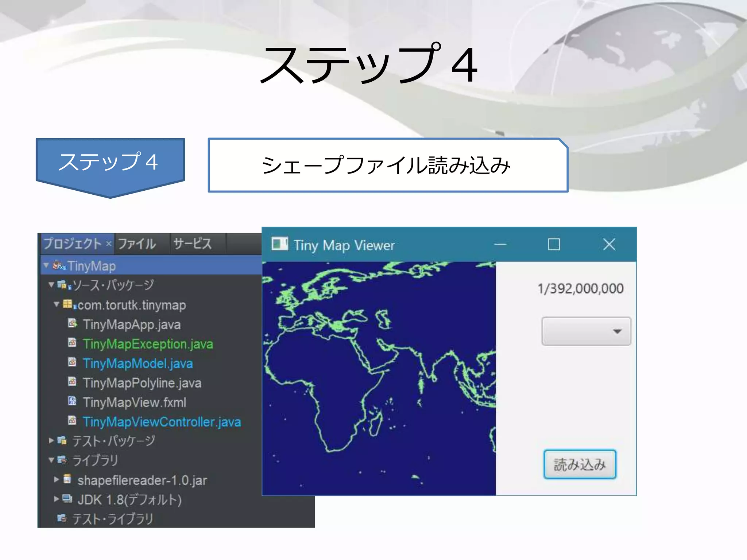The width and height of the screenshot is (747, 560).
Task: Expand the テスト・パッケージ node
Action: pos(51,440)
